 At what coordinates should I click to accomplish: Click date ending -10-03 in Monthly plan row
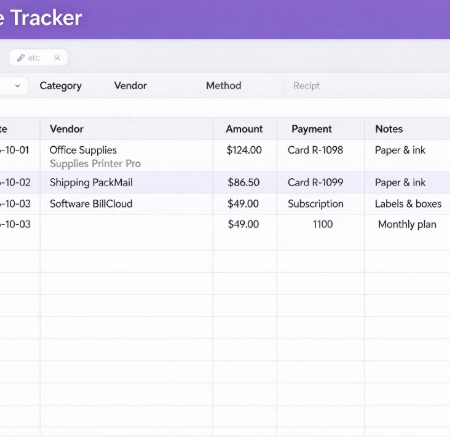coord(15,224)
